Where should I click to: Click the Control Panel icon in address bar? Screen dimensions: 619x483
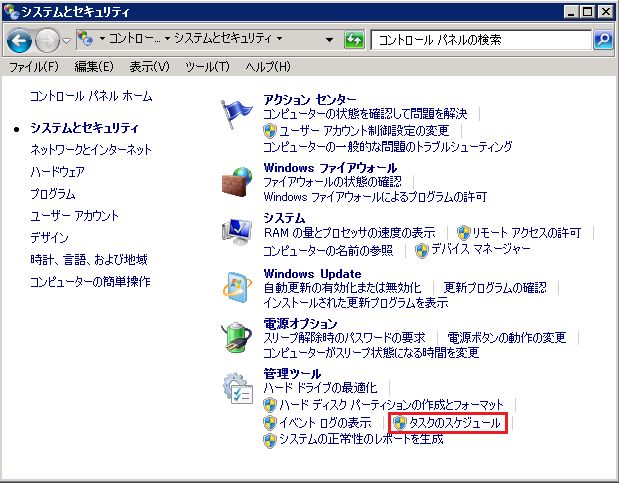[85, 39]
